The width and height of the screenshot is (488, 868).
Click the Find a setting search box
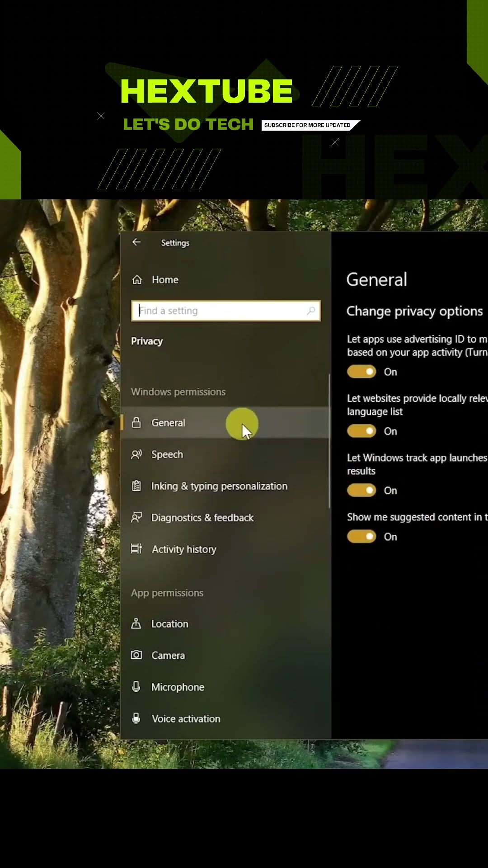pyautogui.click(x=226, y=311)
